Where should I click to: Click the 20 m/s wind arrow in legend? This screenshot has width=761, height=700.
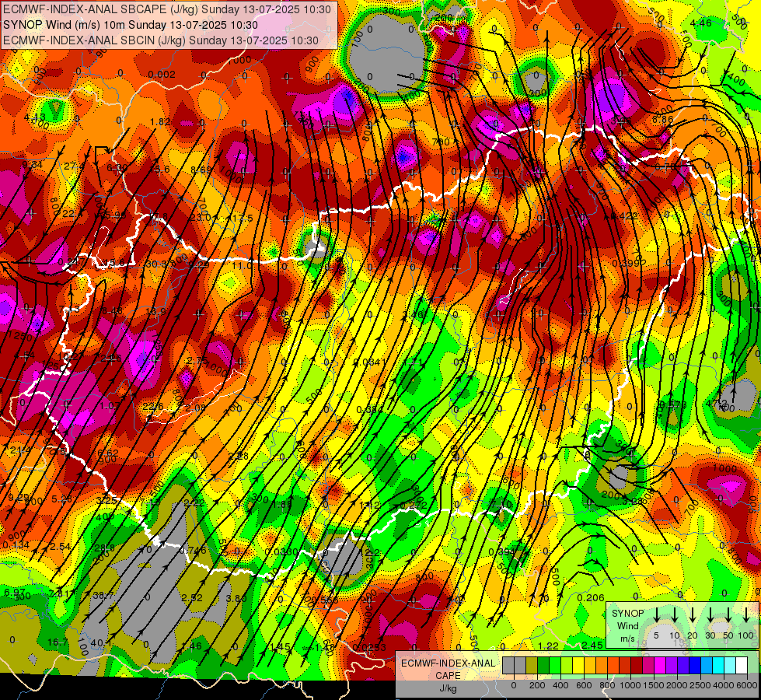pos(693,615)
